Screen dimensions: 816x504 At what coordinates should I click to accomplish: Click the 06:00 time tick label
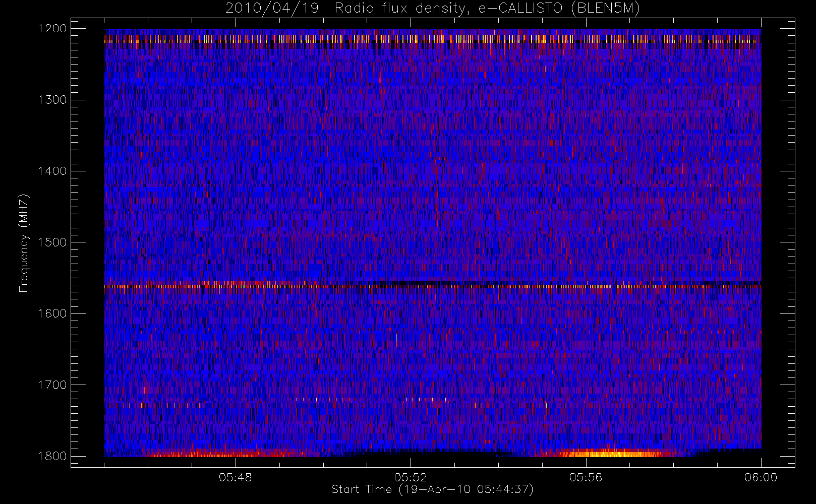pyautogui.click(x=761, y=477)
